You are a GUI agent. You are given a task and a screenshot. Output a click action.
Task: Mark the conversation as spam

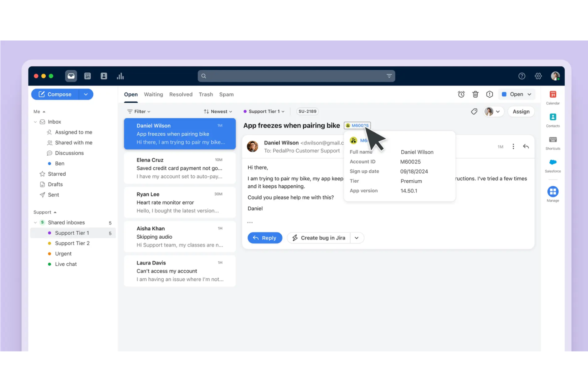489,94
